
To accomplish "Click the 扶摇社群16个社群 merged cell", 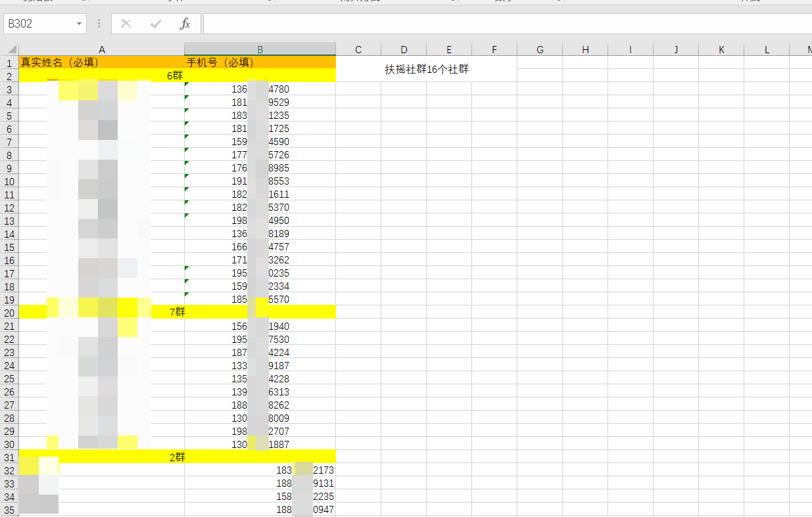I will pos(426,69).
